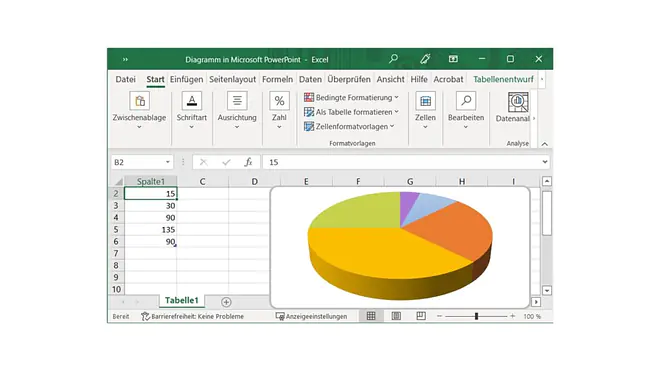Click the pen/coming-soon icon in title bar
The width and height of the screenshot is (660, 371).
425,59
